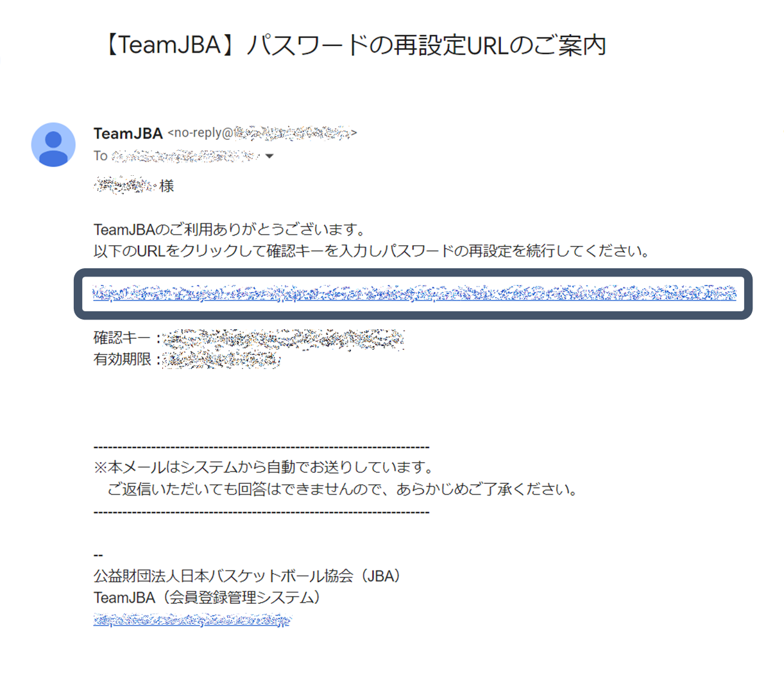Click the no-reply sender email address
This screenshot has height=688, width=784.
click(262, 133)
